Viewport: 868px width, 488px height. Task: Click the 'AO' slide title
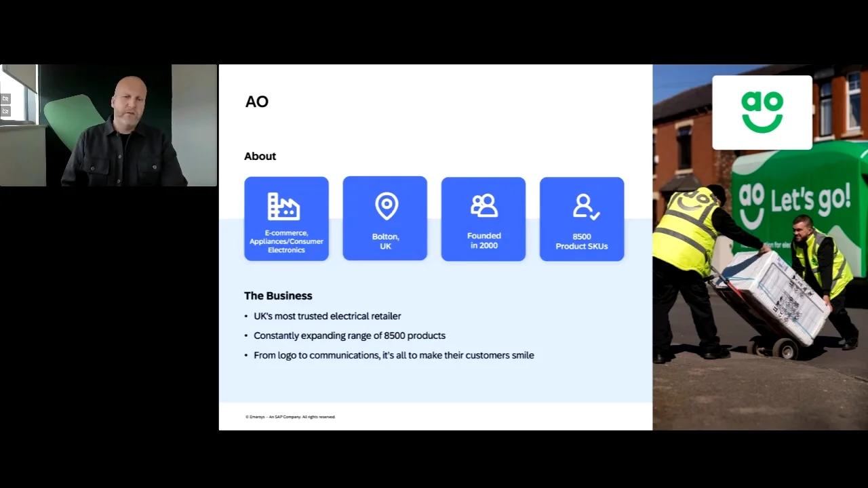[x=257, y=102]
